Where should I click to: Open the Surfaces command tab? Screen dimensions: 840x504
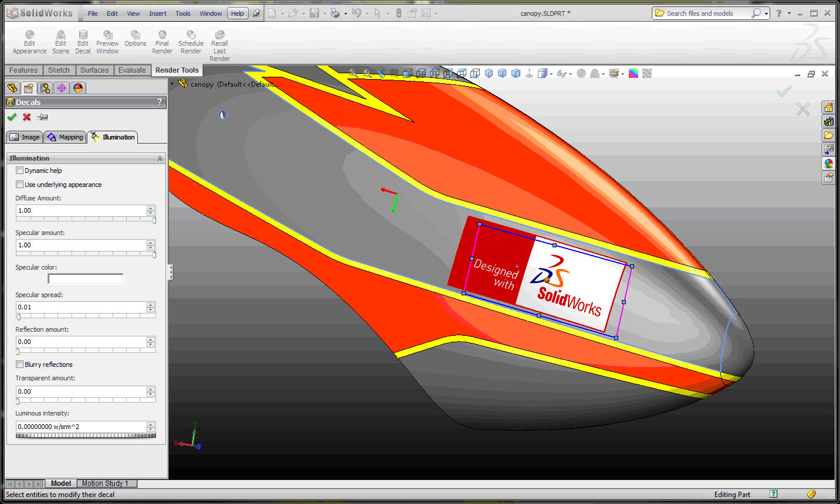(94, 70)
